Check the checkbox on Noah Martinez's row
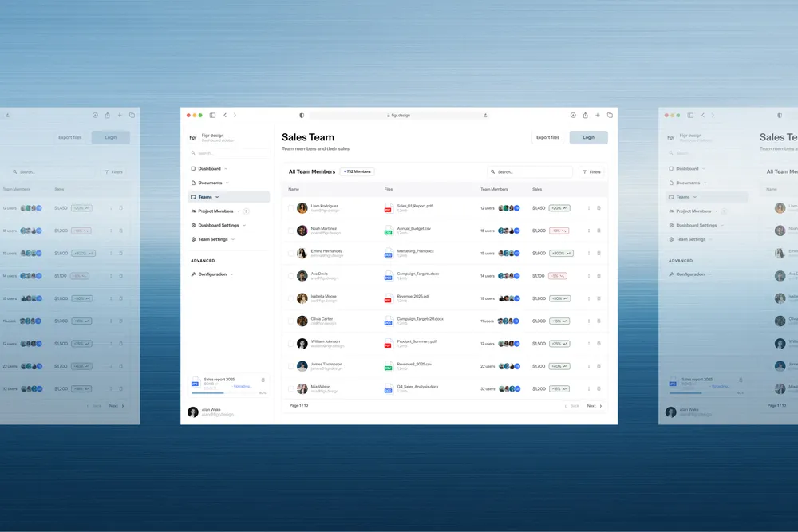 [x=290, y=231]
